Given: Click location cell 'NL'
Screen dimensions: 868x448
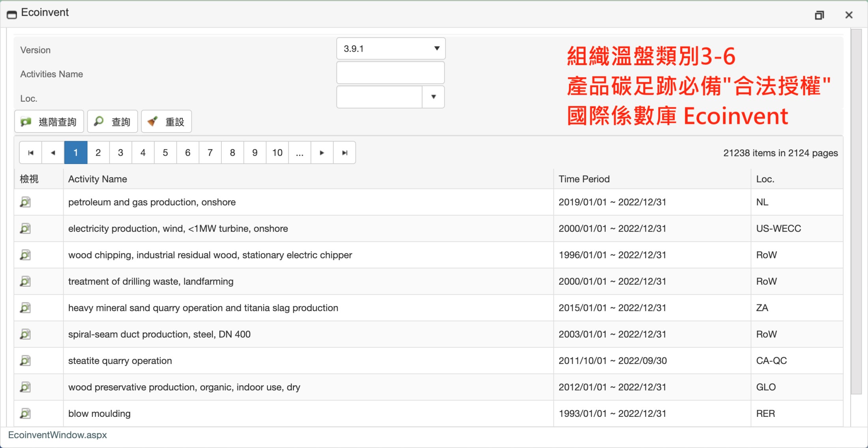Looking at the screenshot, I should [x=762, y=202].
